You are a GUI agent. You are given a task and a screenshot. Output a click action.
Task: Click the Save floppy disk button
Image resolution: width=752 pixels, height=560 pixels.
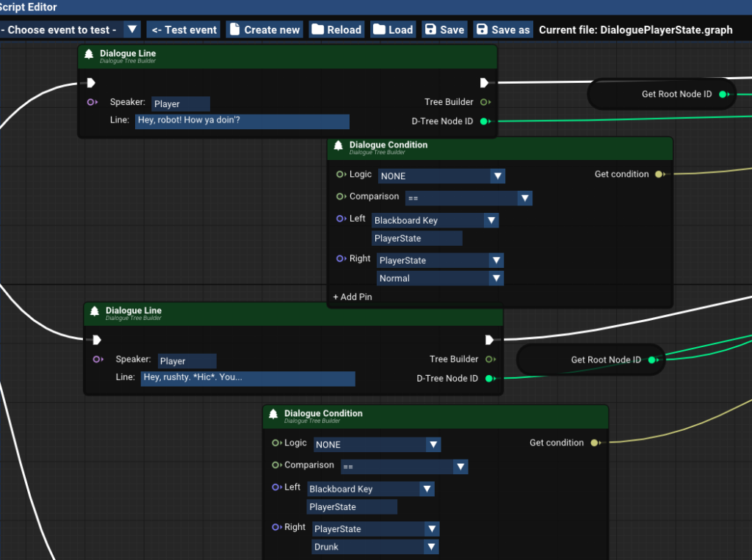point(443,29)
